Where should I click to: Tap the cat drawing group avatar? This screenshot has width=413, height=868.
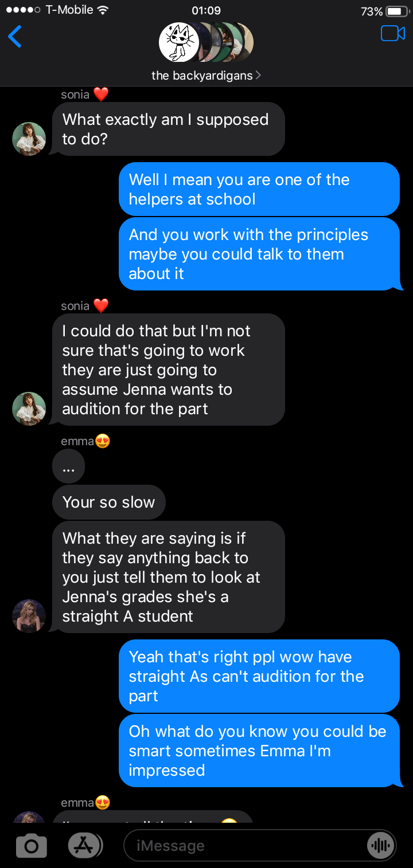coord(178,42)
